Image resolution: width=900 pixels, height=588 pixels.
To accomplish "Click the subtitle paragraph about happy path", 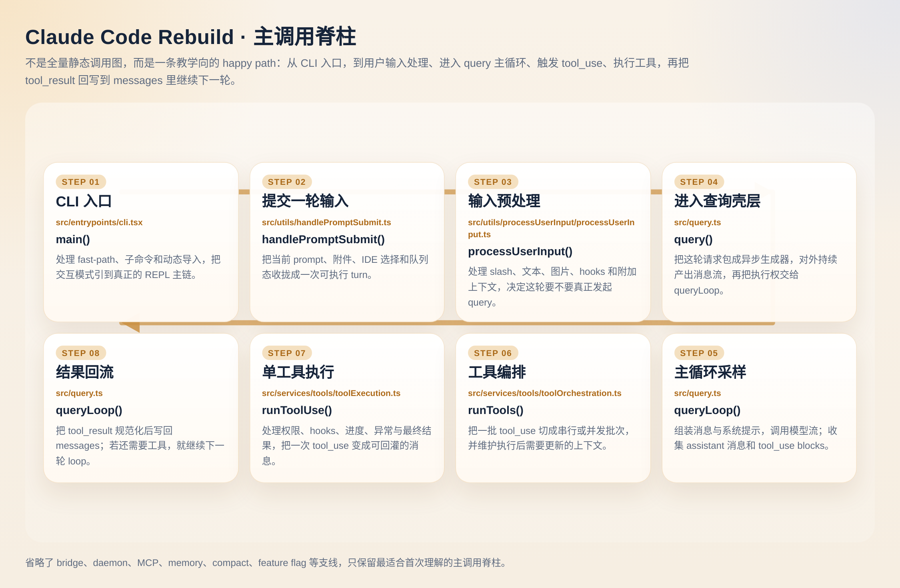I will coord(357,72).
